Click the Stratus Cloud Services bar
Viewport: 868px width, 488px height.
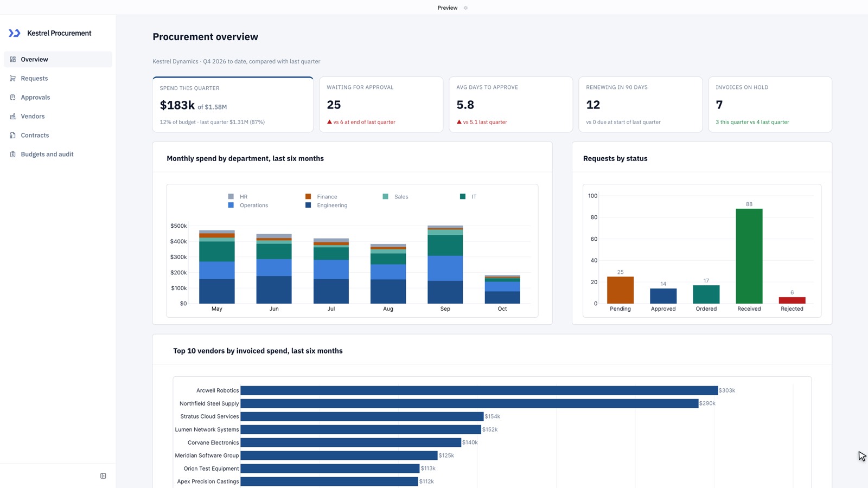coord(362,416)
